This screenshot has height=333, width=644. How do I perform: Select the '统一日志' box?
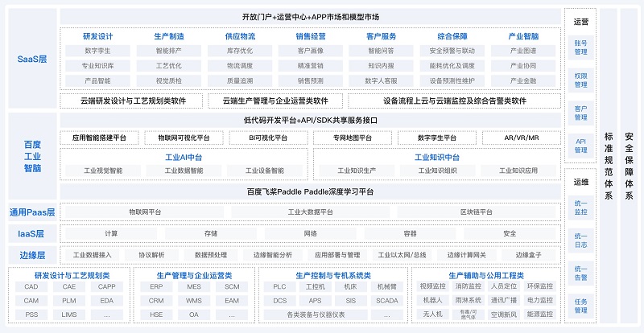tap(580, 240)
